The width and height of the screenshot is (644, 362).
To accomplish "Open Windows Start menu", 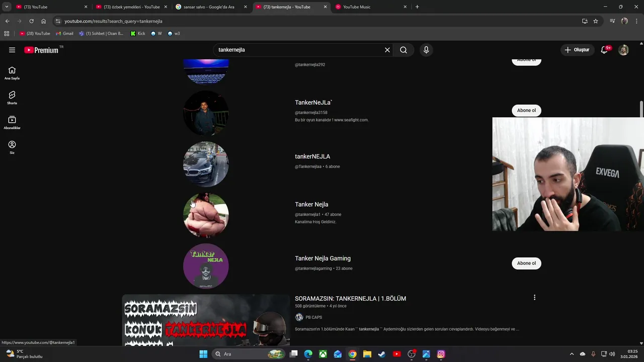I will [203, 354].
